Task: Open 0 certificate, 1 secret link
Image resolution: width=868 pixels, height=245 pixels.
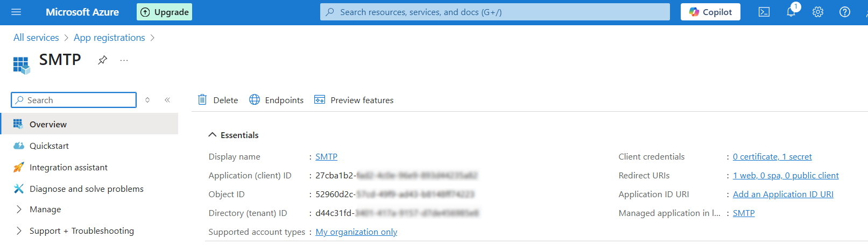Action: coord(772,156)
